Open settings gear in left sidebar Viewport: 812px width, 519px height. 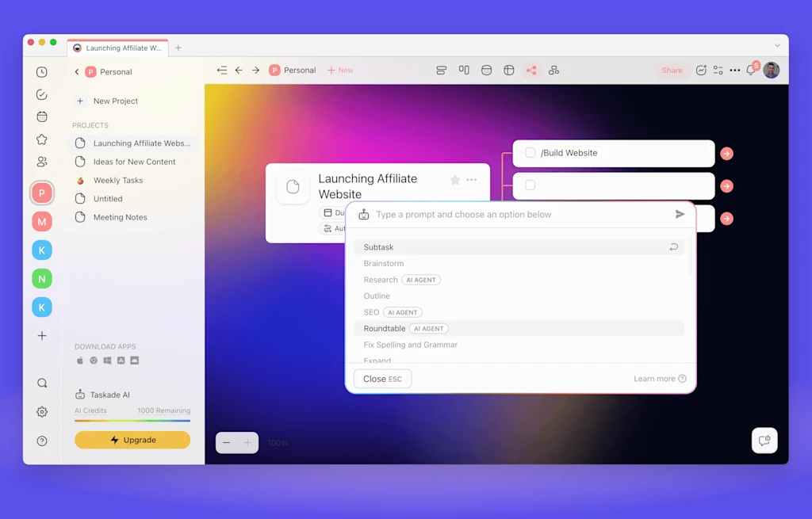[x=42, y=412]
